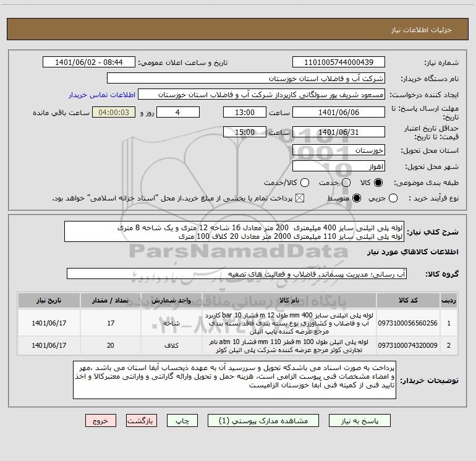Select the کالا radio button
The width and height of the screenshot is (476, 461).
pyautogui.click(x=378, y=183)
